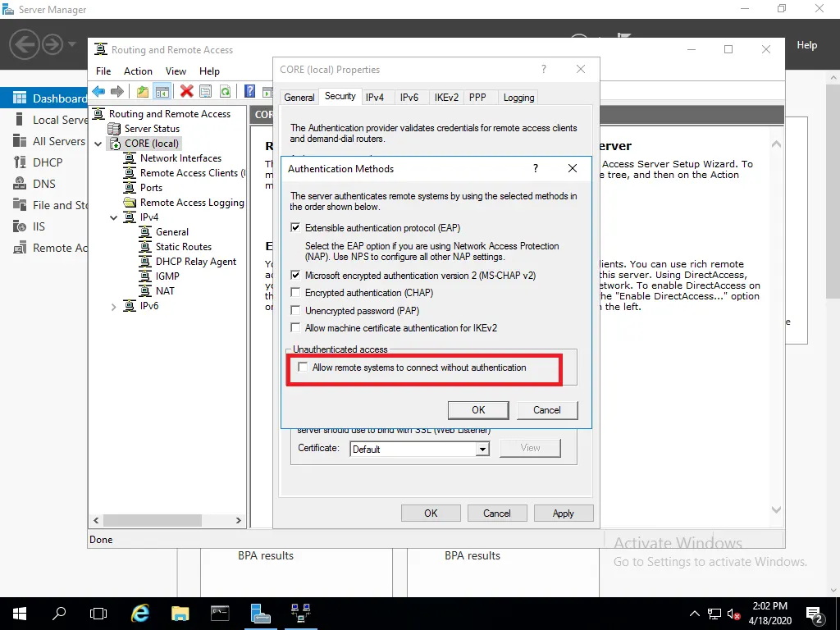Switch to the IKEv2 tab

pos(446,98)
